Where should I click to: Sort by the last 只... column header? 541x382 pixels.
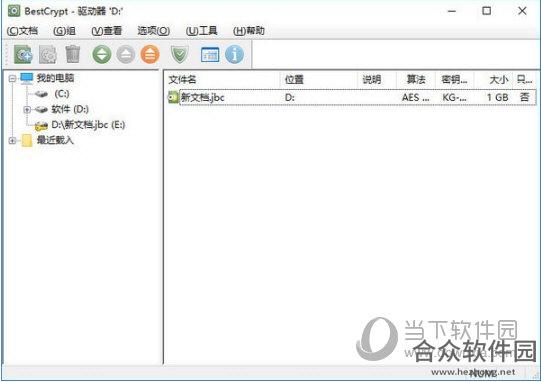pyautogui.click(x=525, y=80)
